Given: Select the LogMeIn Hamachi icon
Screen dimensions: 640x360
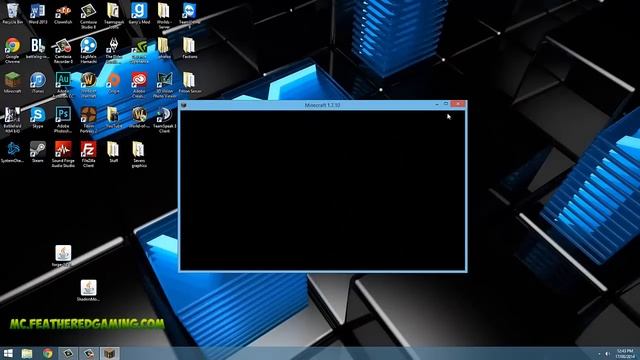Looking at the screenshot, I should (x=88, y=51).
